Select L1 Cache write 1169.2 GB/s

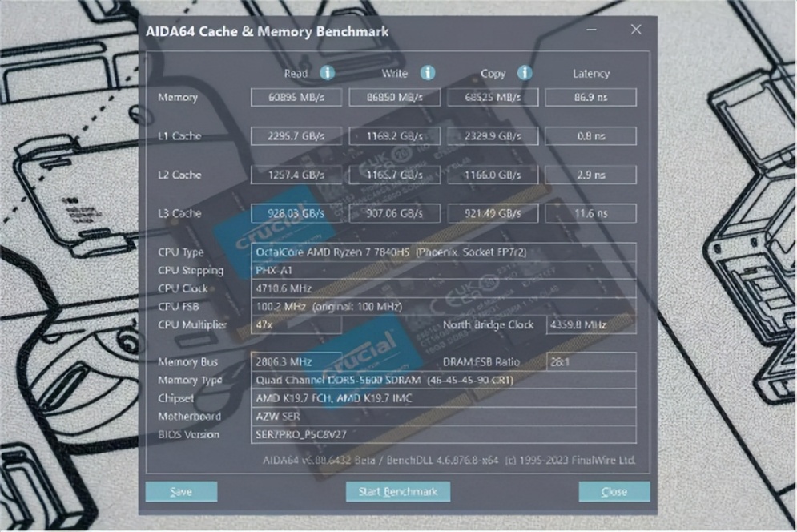click(x=394, y=135)
